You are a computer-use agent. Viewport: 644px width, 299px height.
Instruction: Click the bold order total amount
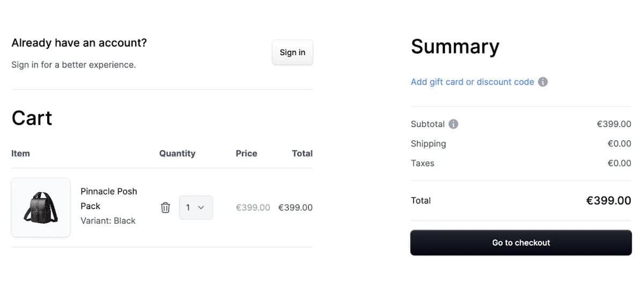coord(608,201)
